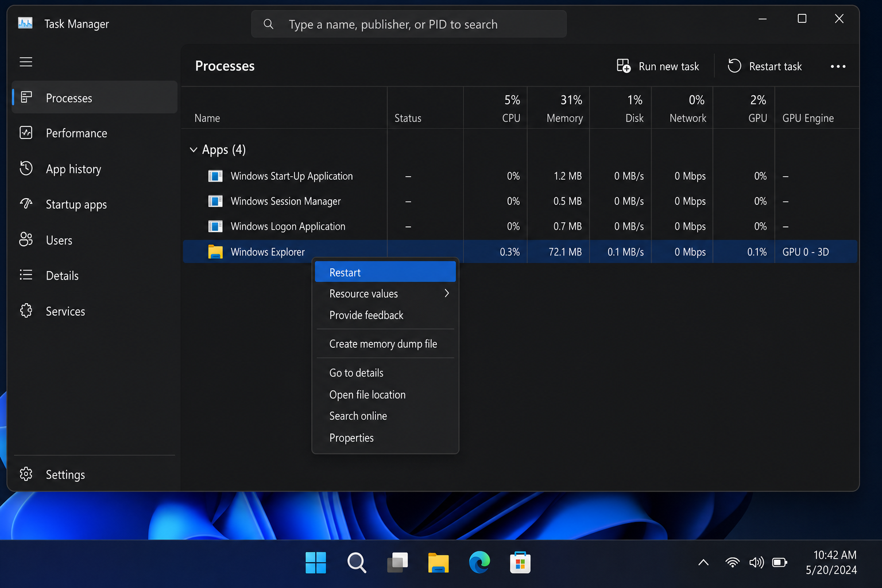This screenshot has height=588, width=882.
Task: Select the Windows Logon Application row name
Action: tap(288, 226)
